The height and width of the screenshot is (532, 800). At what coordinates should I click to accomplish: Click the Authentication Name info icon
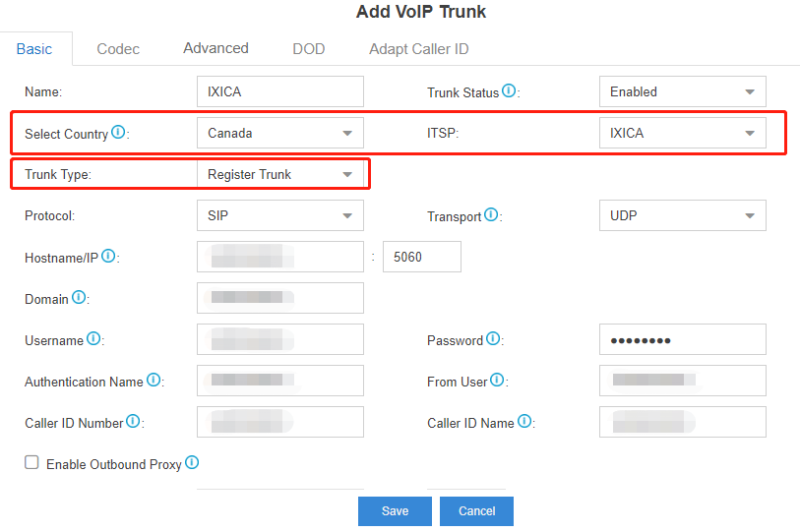(x=154, y=381)
